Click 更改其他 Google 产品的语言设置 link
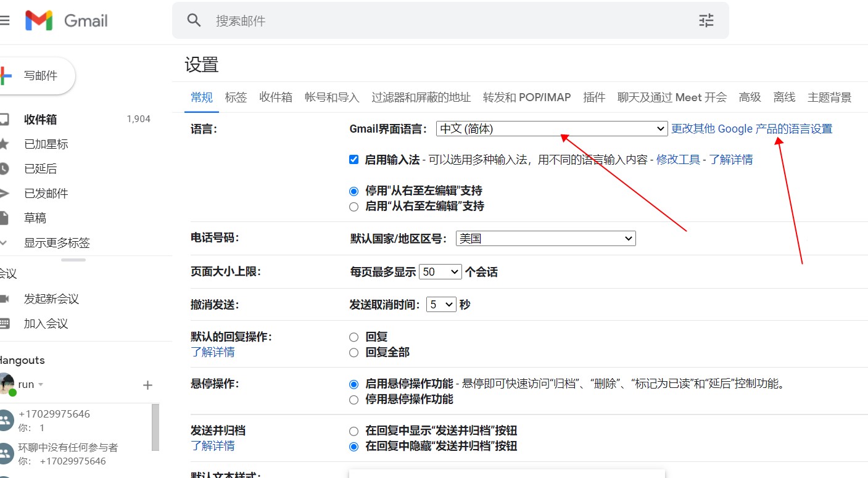This screenshot has width=868, height=478. [752, 129]
